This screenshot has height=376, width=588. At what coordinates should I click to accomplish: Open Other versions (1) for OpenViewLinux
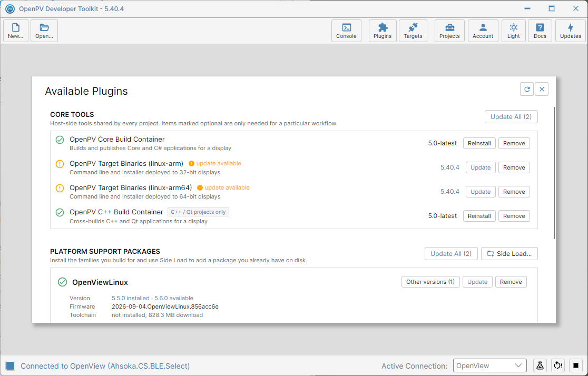tap(430, 282)
